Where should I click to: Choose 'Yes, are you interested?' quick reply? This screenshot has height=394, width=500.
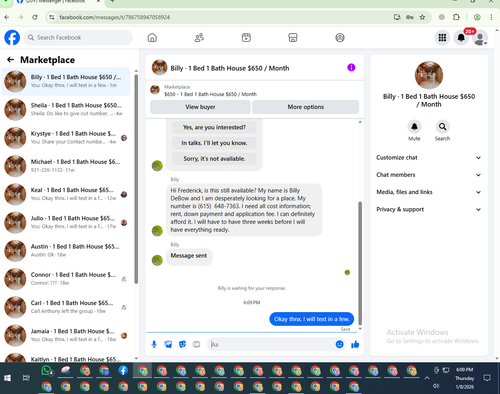(x=214, y=127)
